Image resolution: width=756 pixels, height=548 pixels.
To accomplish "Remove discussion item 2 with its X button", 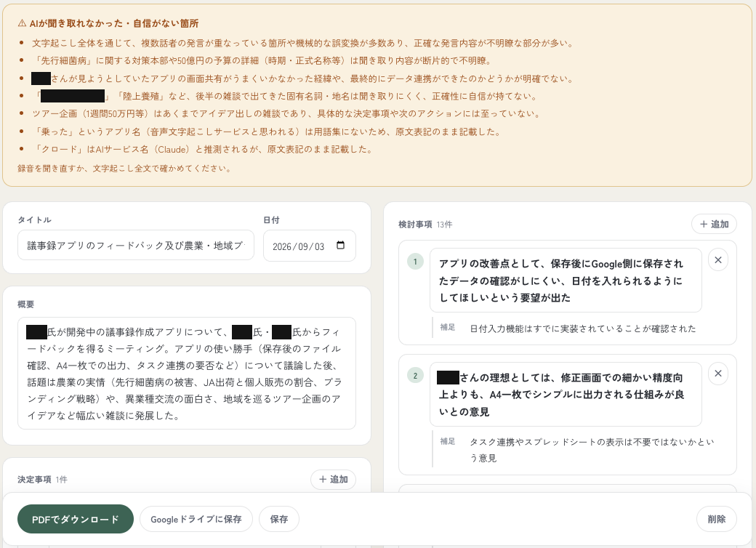I will [x=718, y=374].
